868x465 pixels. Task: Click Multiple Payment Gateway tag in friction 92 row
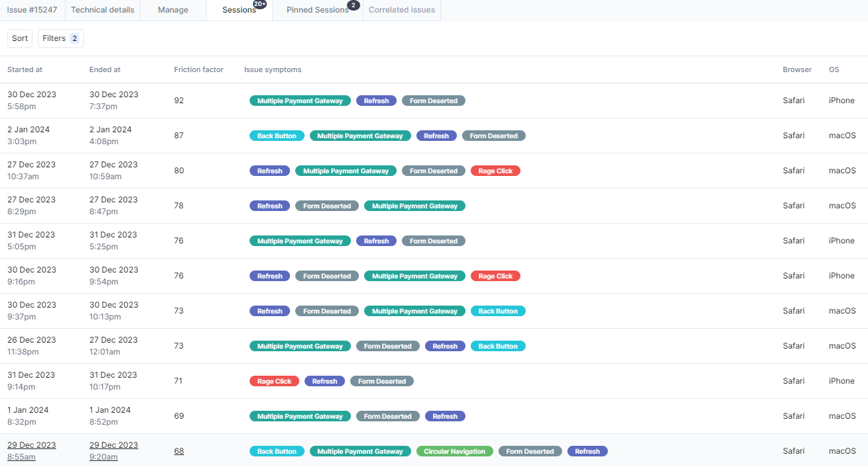(x=301, y=101)
